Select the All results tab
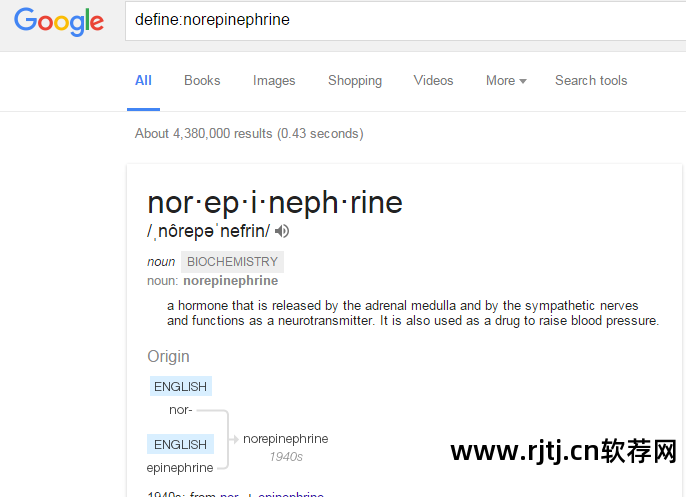Image resolution: width=686 pixels, height=497 pixels. click(x=143, y=80)
